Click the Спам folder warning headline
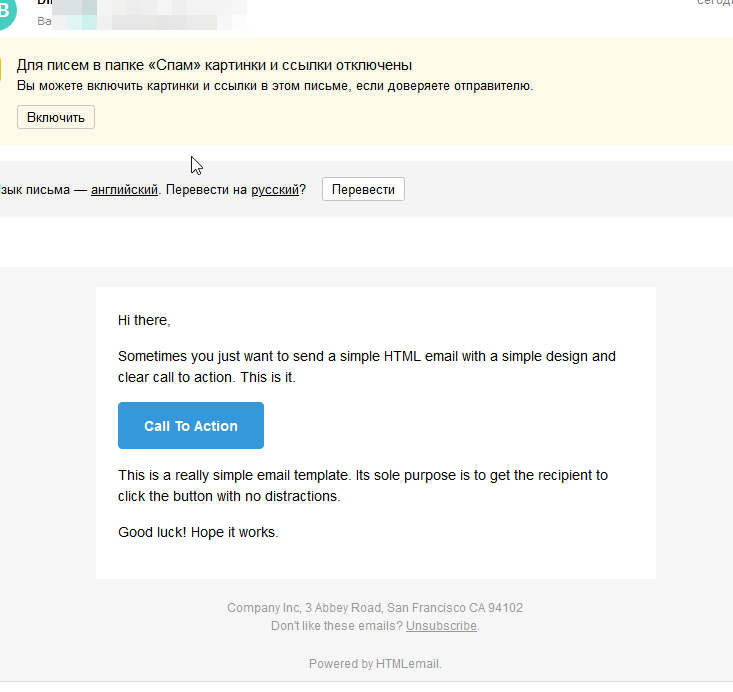 [x=215, y=65]
